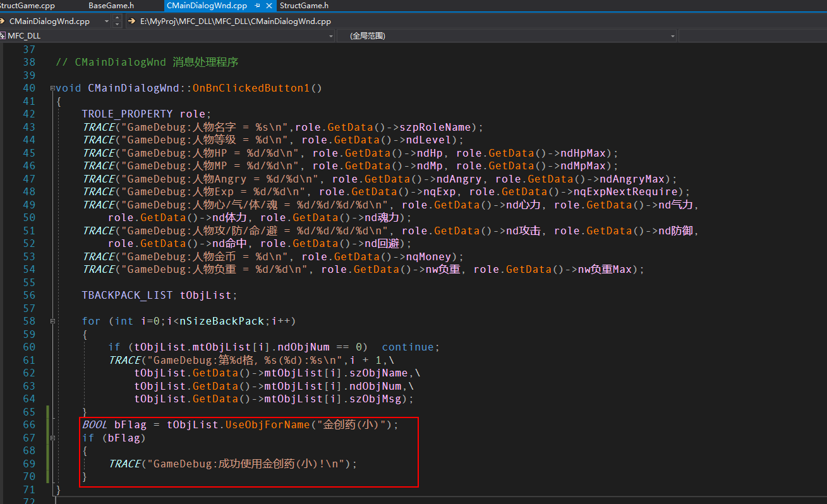Close the CMainDialogWnd.cpp tab
Viewport: 827px width, 504px height.
(270, 6)
